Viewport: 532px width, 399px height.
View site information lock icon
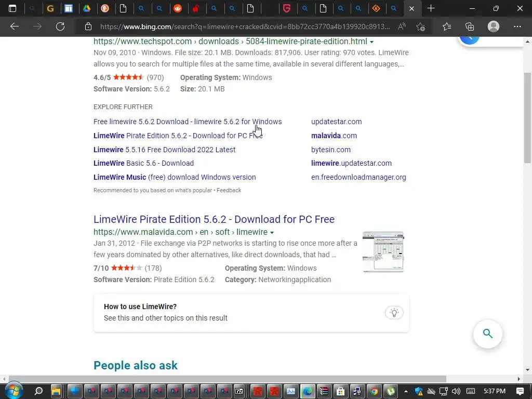pos(88,26)
